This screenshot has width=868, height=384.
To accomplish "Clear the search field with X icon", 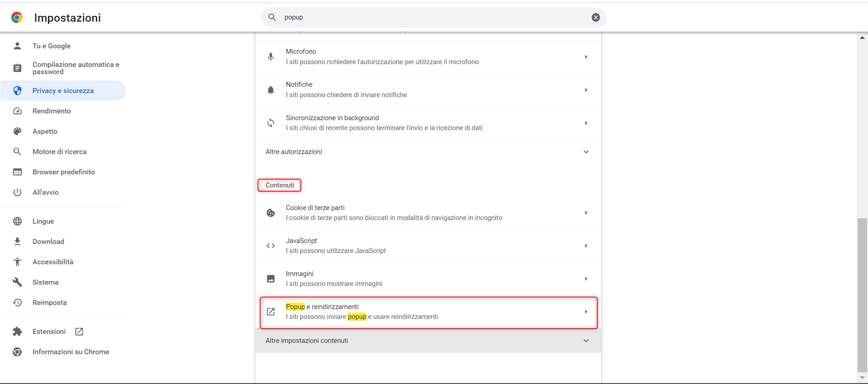I will coord(595,17).
